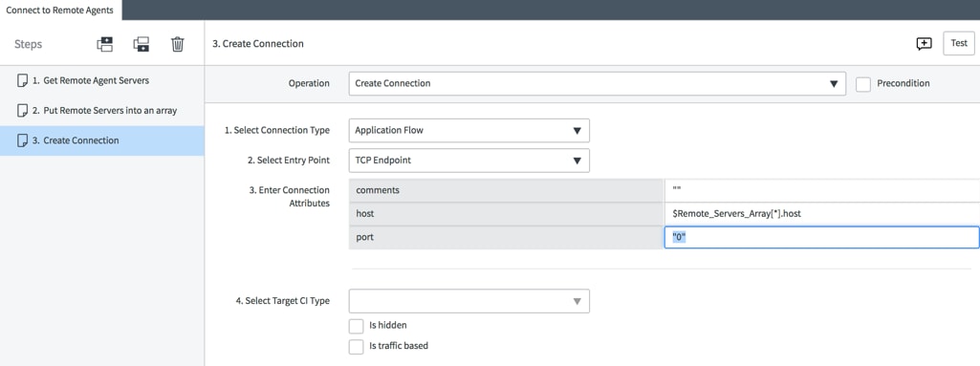Open the Select Target CI Type dropdown
Viewport: 980px width, 366px height.
coord(468,301)
